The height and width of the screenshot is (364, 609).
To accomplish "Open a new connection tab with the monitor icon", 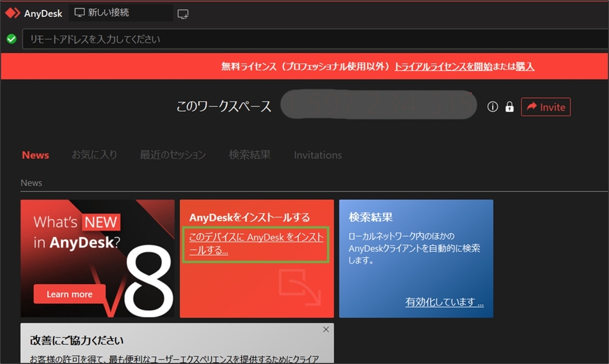I will click(182, 14).
